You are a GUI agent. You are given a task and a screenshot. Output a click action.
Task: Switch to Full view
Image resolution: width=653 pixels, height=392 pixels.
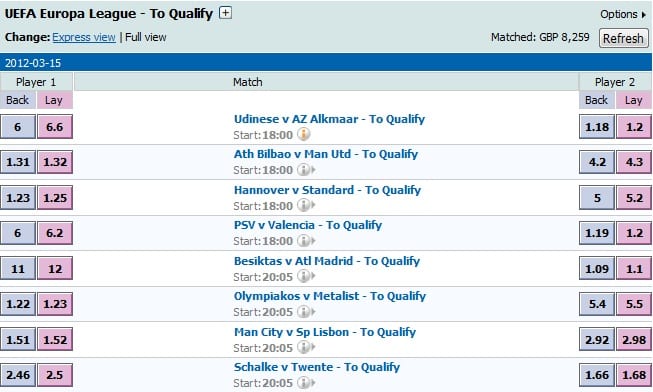click(146, 37)
